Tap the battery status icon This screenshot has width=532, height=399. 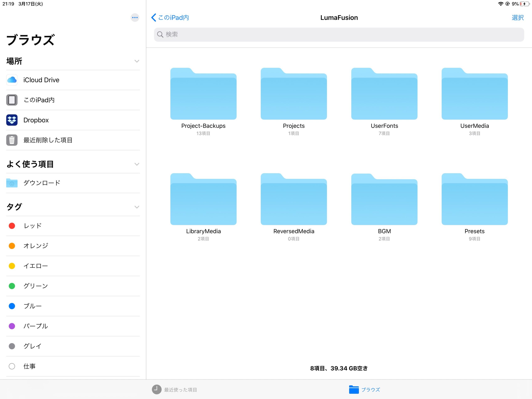pyautogui.click(x=525, y=4)
